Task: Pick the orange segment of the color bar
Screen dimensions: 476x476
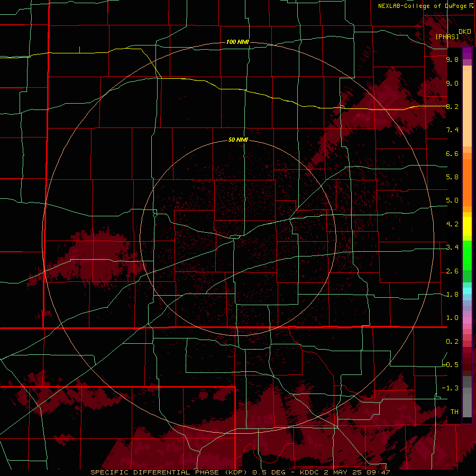Action: (x=467, y=182)
